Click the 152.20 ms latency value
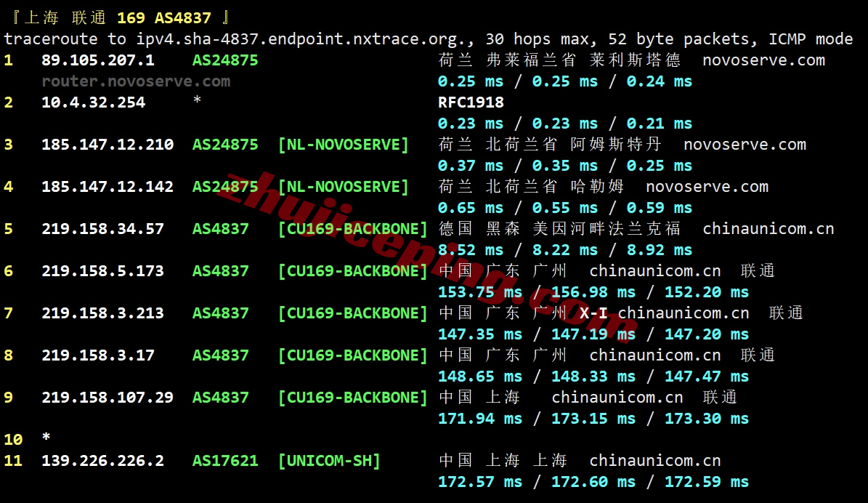Viewport: 868px width, 503px height. [x=707, y=292]
